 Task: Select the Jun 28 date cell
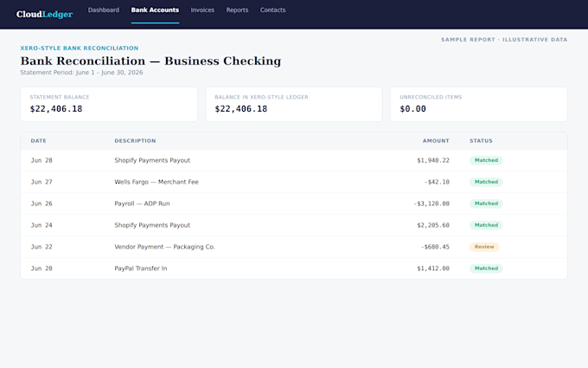click(42, 160)
